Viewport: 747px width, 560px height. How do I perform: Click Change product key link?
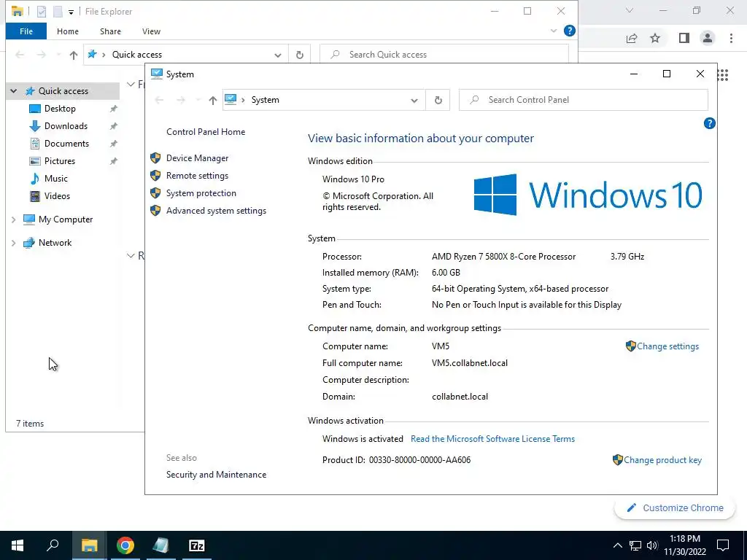[662, 460]
